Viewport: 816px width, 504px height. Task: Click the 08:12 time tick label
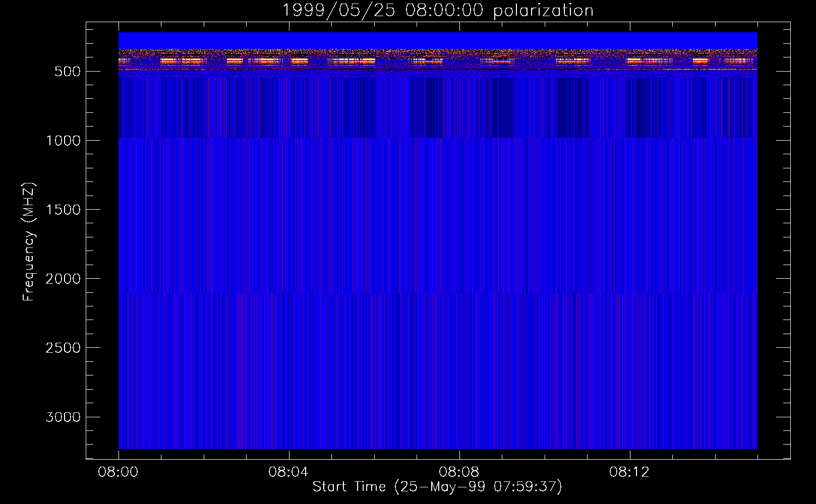click(629, 472)
